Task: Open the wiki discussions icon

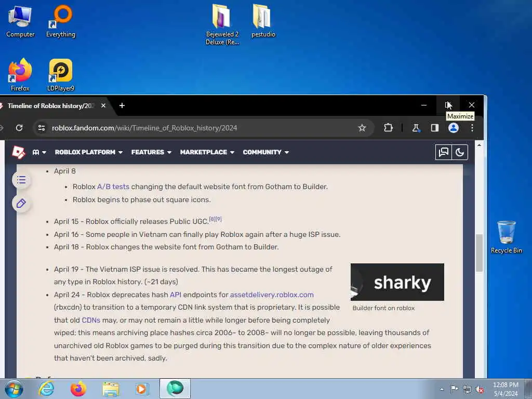Action: 444,152
